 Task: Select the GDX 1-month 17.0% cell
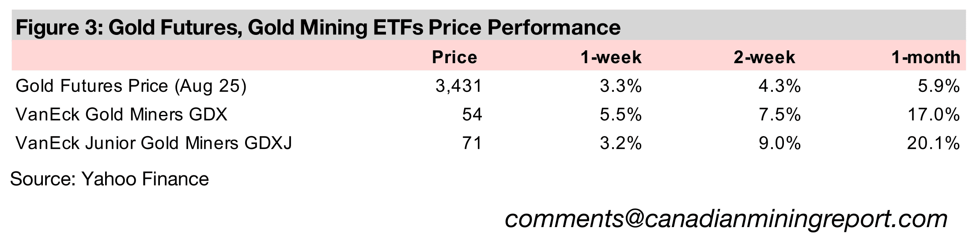[x=933, y=115]
